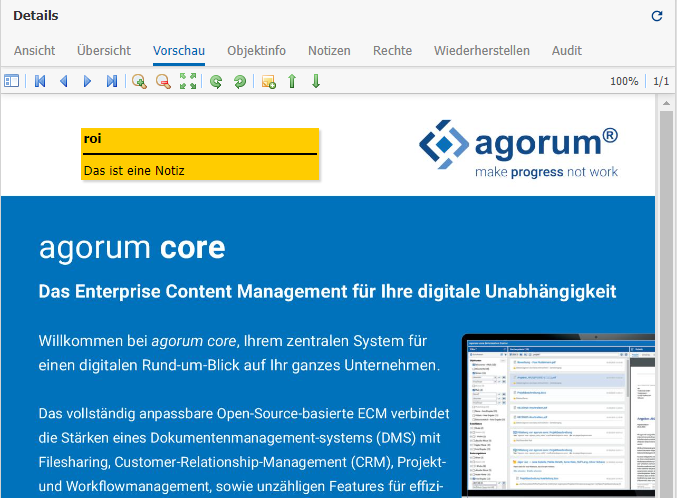The width and height of the screenshot is (677, 498).
Task: Switch to the Übersicht tab
Action: 104,51
